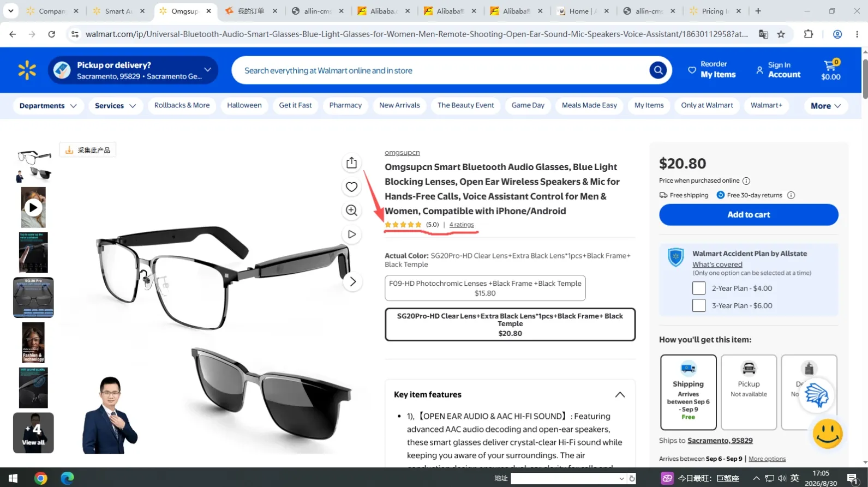Collapse Key item features section
Viewport: 868px width, 487px height.
pyautogui.click(x=620, y=395)
